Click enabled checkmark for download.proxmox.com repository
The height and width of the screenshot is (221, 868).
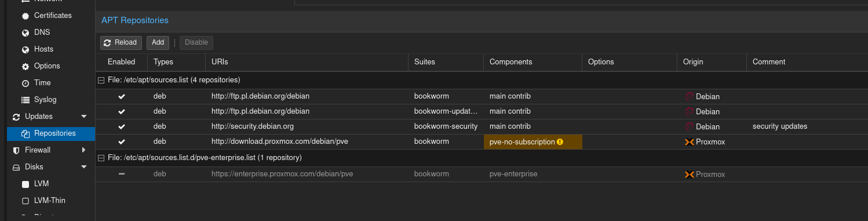click(122, 142)
